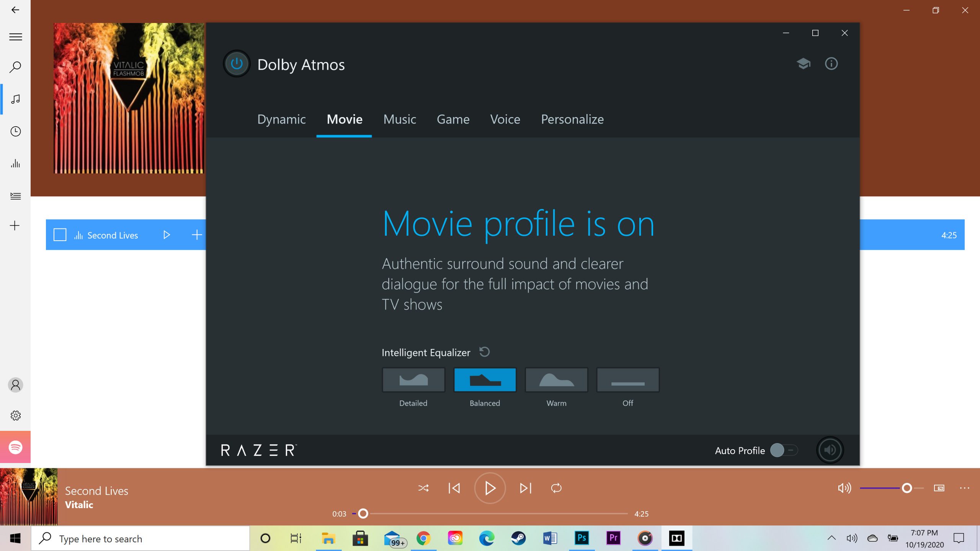Toggle the Dolby Atmos power button
The image size is (980, 551).
[237, 64]
